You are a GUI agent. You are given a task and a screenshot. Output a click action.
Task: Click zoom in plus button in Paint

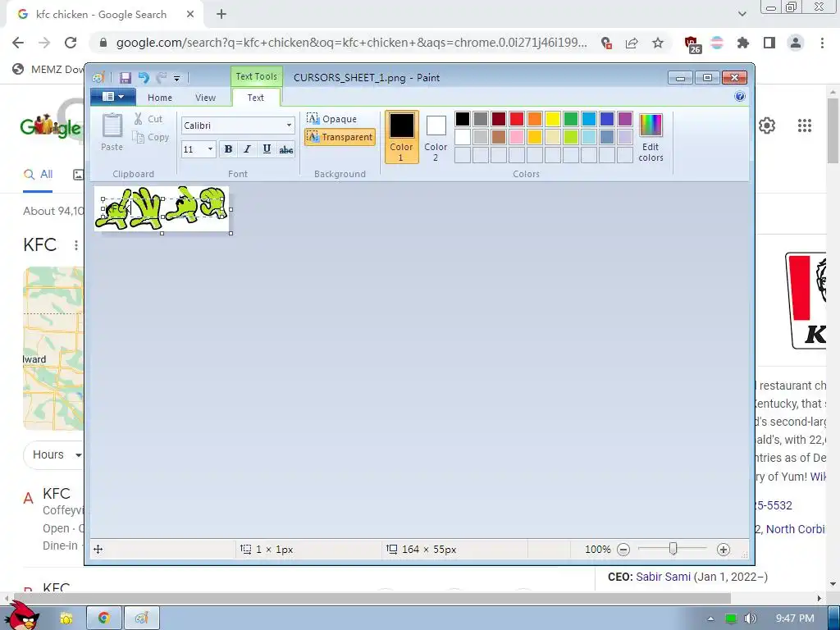tap(724, 549)
